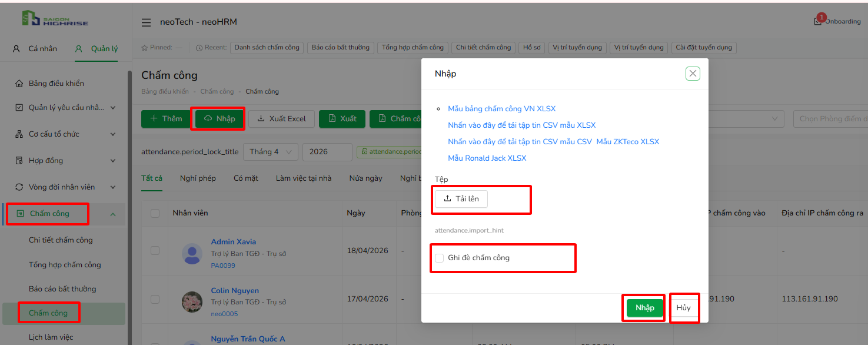Download the Mẫu ZKTeco XLSX template

pos(627,142)
